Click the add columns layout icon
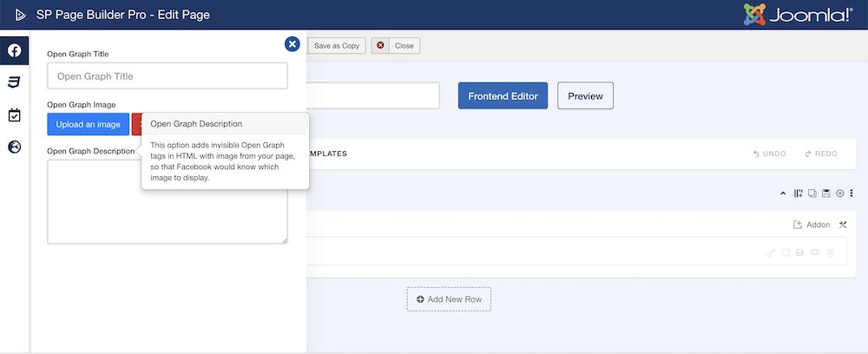Viewport: 868px width, 354px height. click(798, 193)
